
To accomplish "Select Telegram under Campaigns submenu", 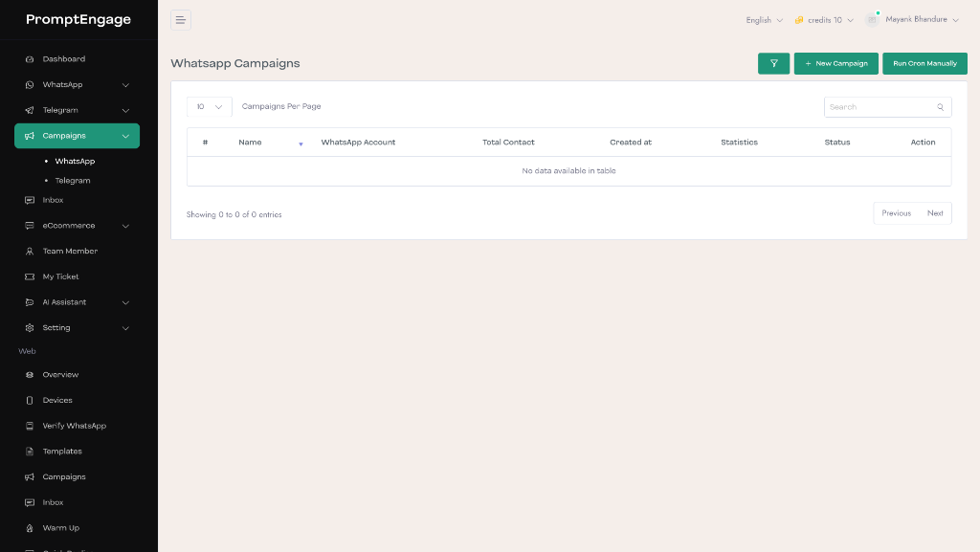I will click(73, 181).
